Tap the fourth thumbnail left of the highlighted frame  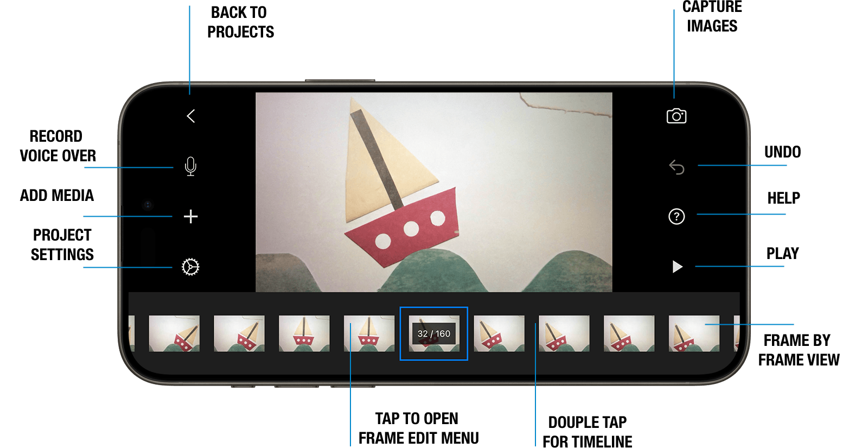point(174,333)
